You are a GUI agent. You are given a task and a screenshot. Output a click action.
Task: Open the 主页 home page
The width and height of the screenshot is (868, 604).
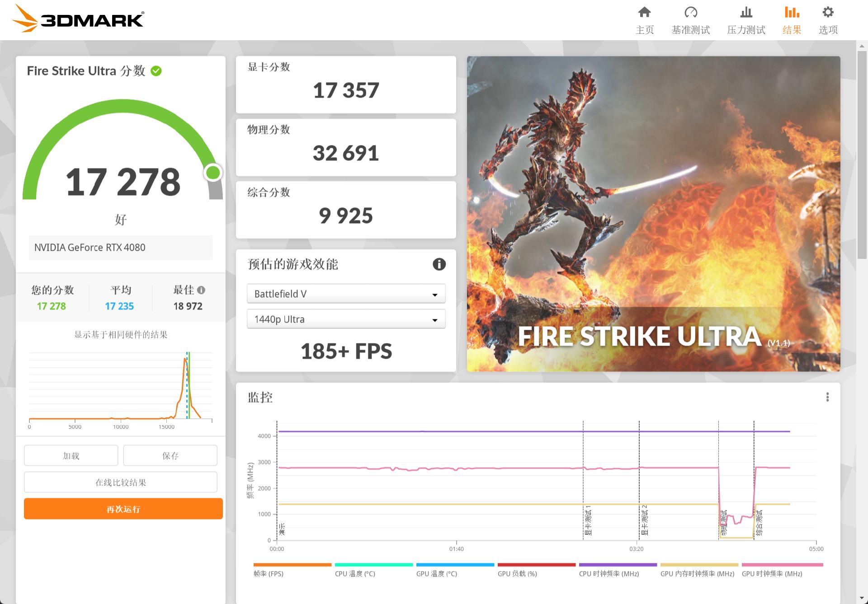(644, 20)
